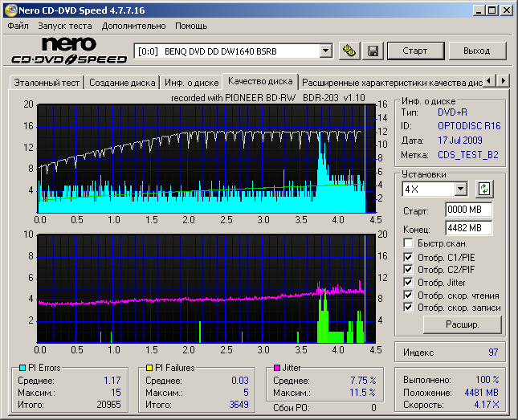Open the BENQ DVD drive selection dropdown
The height and width of the screenshot is (420, 518).
[325, 51]
